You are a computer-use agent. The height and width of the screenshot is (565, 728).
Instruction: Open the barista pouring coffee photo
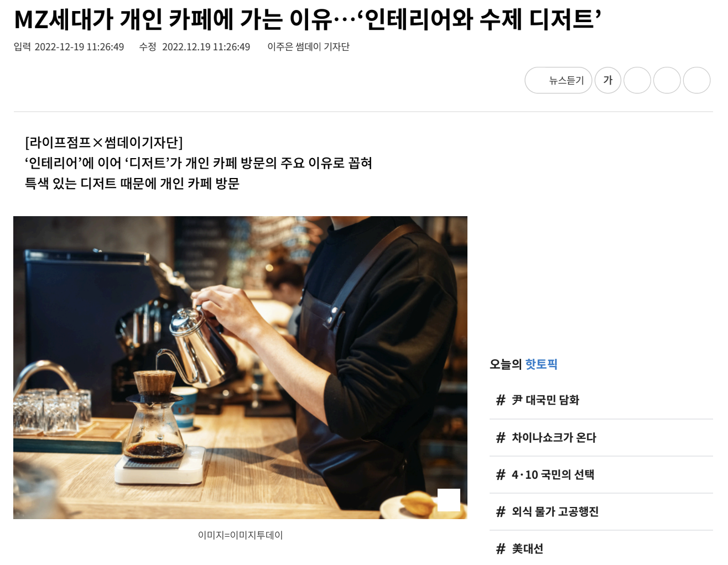240,368
